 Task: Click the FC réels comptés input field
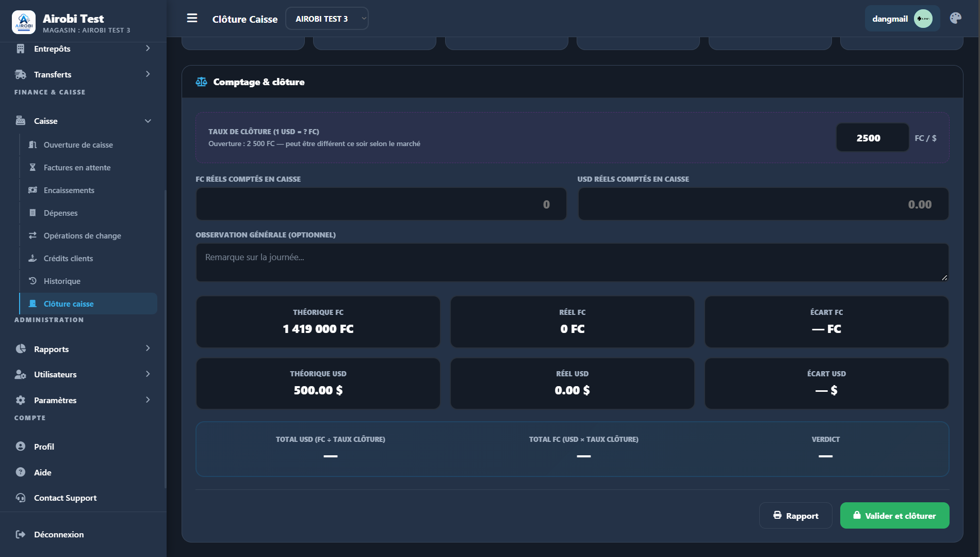click(x=381, y=204)
